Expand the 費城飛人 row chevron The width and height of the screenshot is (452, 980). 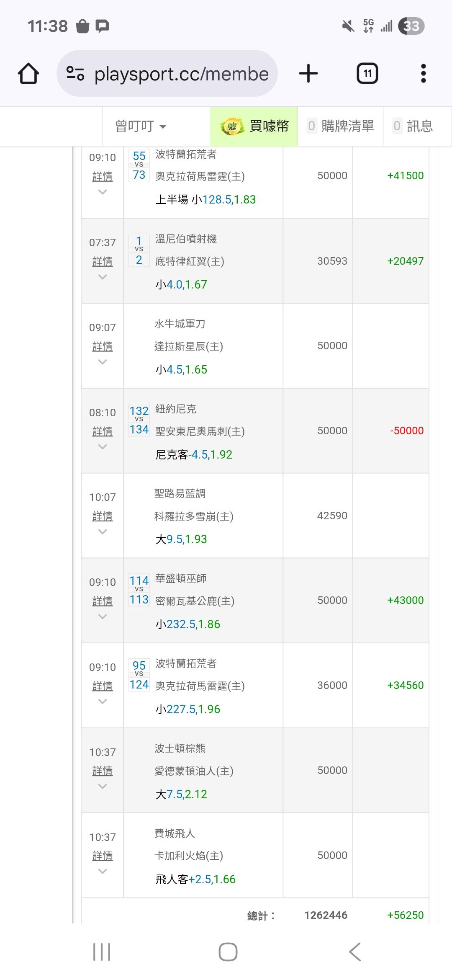[103, 872]
